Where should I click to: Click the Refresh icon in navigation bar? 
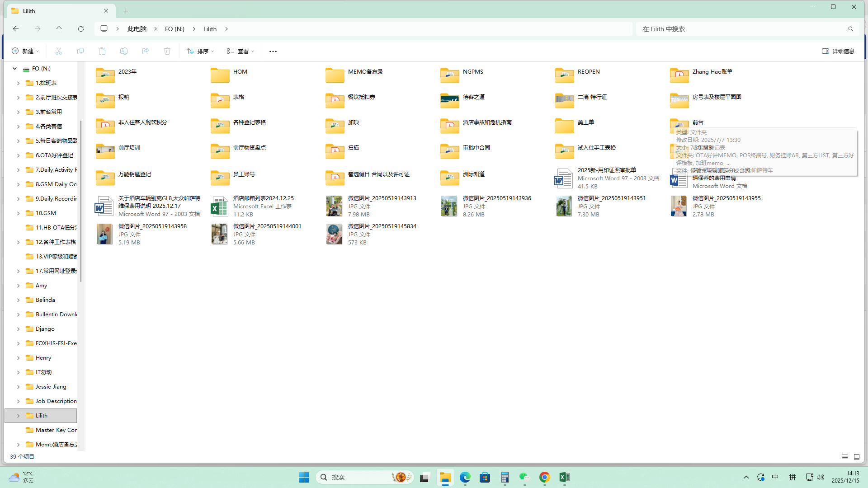point(81,29)
